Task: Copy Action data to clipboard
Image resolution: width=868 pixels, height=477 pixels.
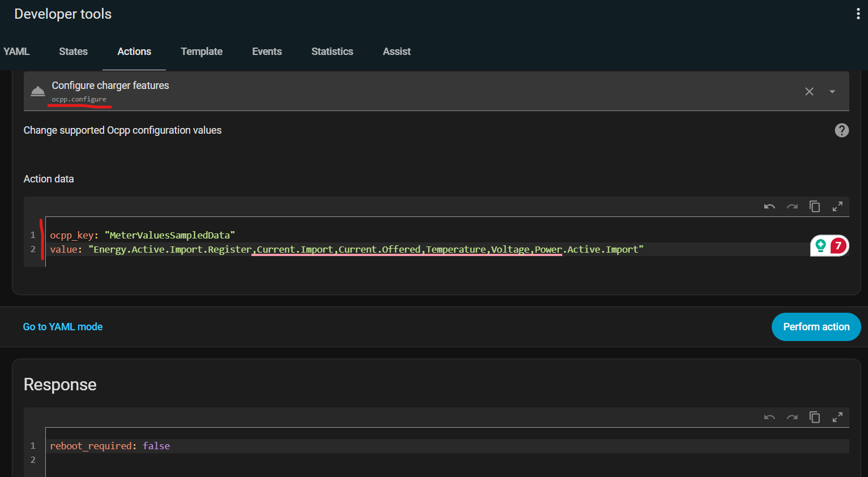Action: 815,207
